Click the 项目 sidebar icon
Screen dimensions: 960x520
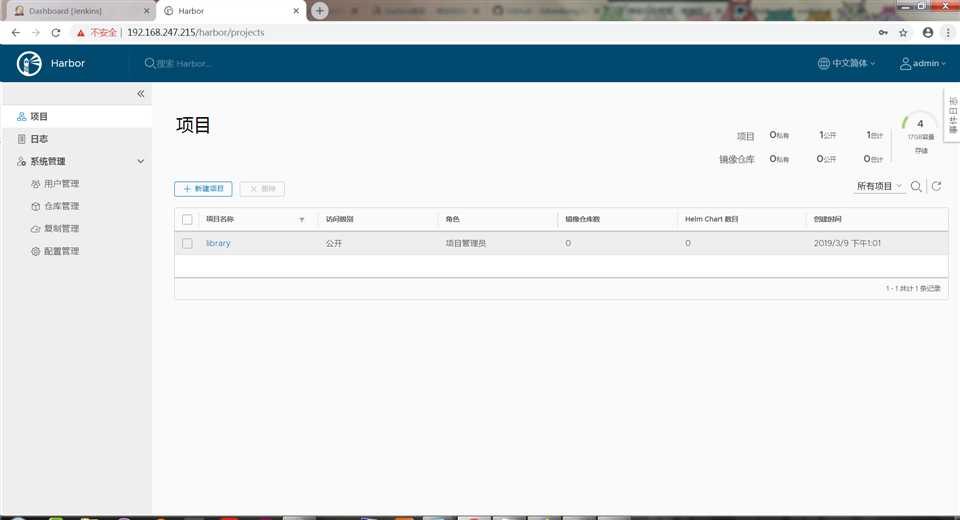point(21,116)
